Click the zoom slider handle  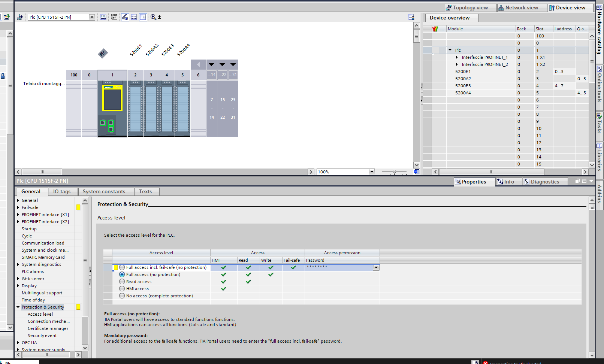tap(394, 172)
